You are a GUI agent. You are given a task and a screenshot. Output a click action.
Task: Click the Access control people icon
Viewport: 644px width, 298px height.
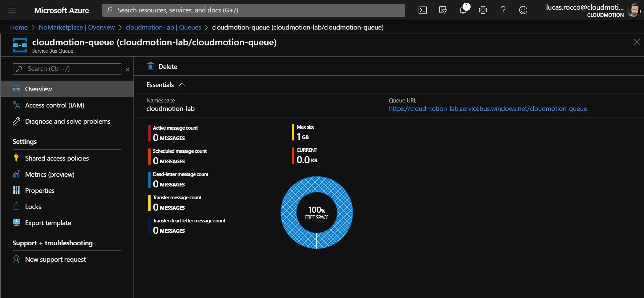[16, 105]
